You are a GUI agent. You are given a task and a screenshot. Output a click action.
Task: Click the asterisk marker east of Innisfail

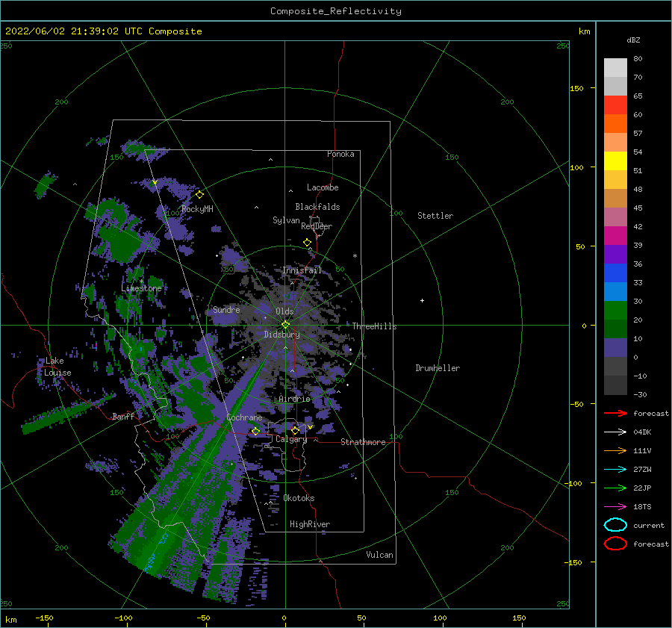355,256
